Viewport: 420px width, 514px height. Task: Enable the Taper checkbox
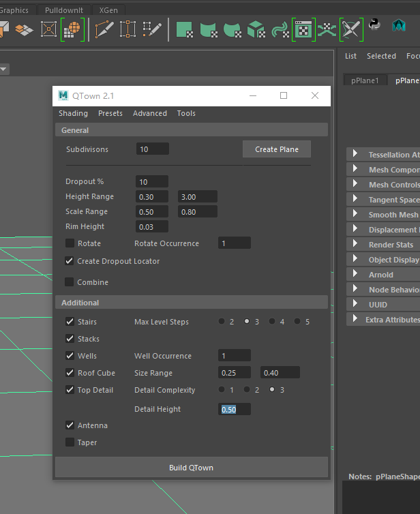(x=70, y=442)
